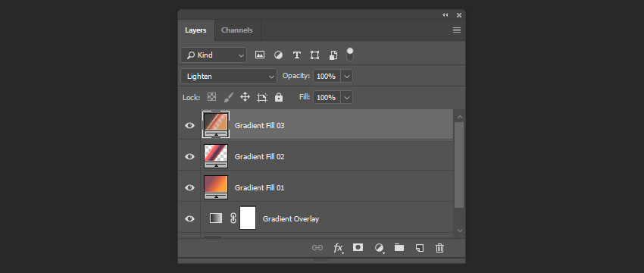This screenshot has width=644, height=273.
Task: Click Gradient Overlay mask link icon
Action: pos(233,218)
